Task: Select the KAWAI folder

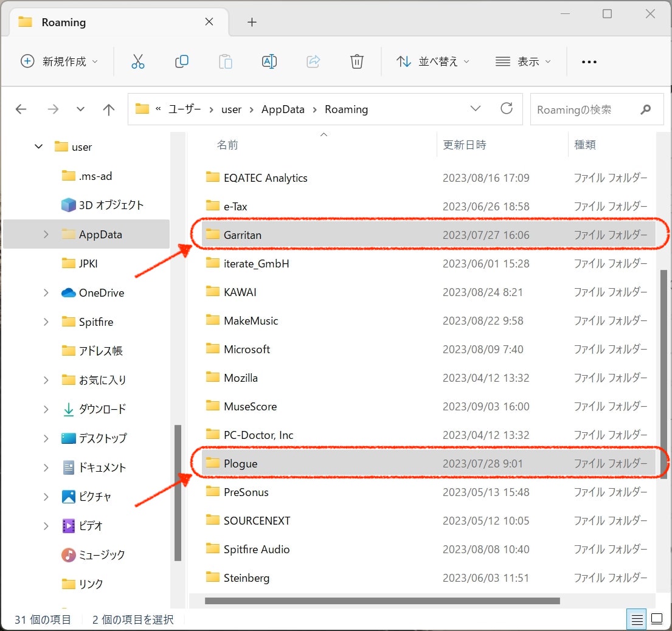Action: click(x=240, y=292)
